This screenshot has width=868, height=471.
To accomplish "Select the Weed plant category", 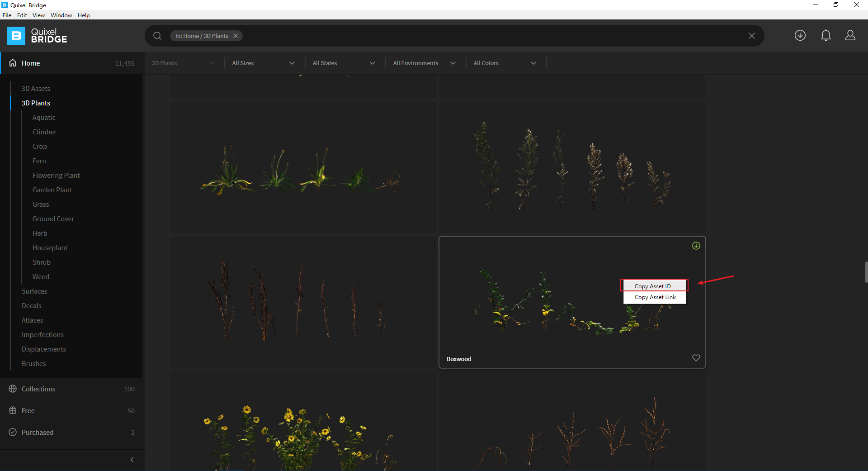I will pyautogui.click(x=41, y=276).
